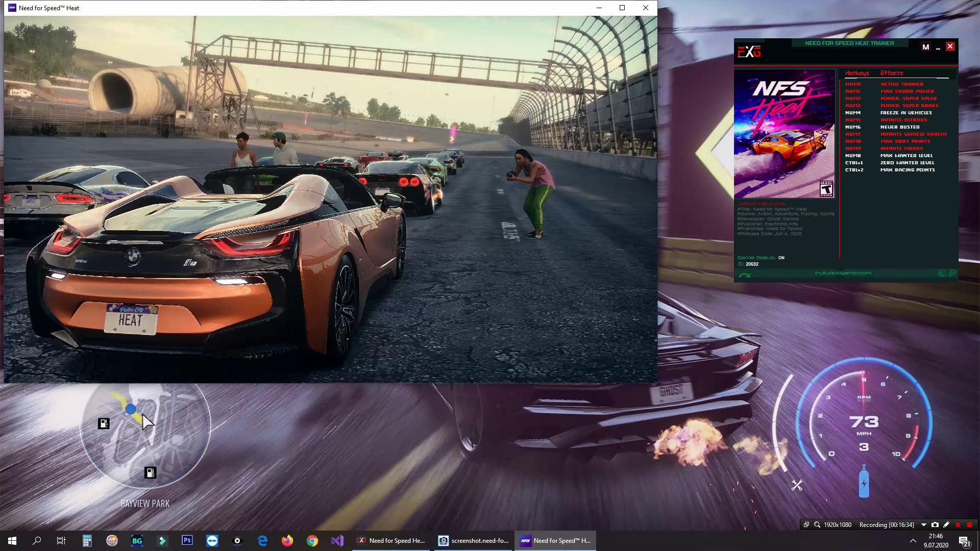Click the trainer ID 20692 value
The image size is (980, 551).
[752, 264]
